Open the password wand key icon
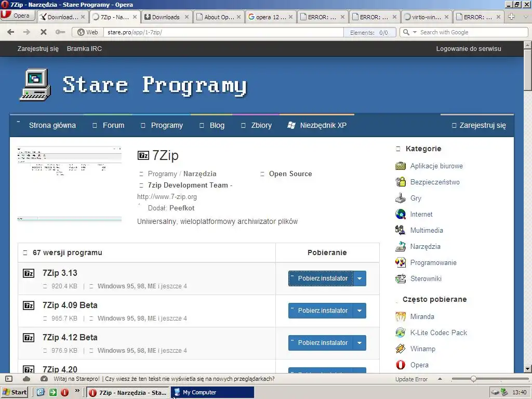This screenshot has height=399, width=532. click(x=60, y=32)
